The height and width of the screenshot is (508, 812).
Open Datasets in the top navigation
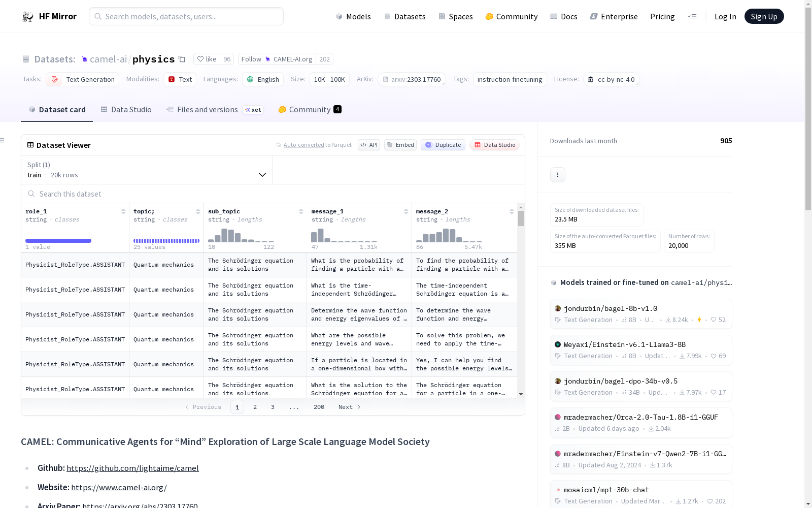(404, 17)
